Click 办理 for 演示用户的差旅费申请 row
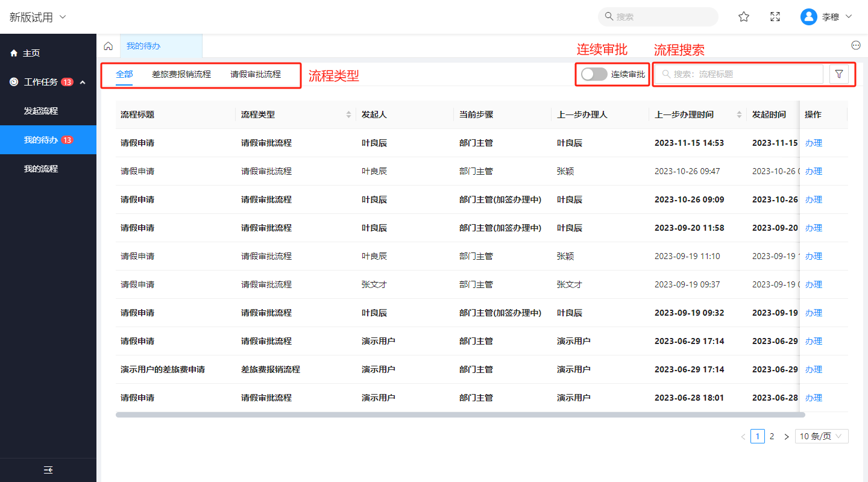This screenshot has width=868, height=482. pyautogui.click(x=813, y=369)
